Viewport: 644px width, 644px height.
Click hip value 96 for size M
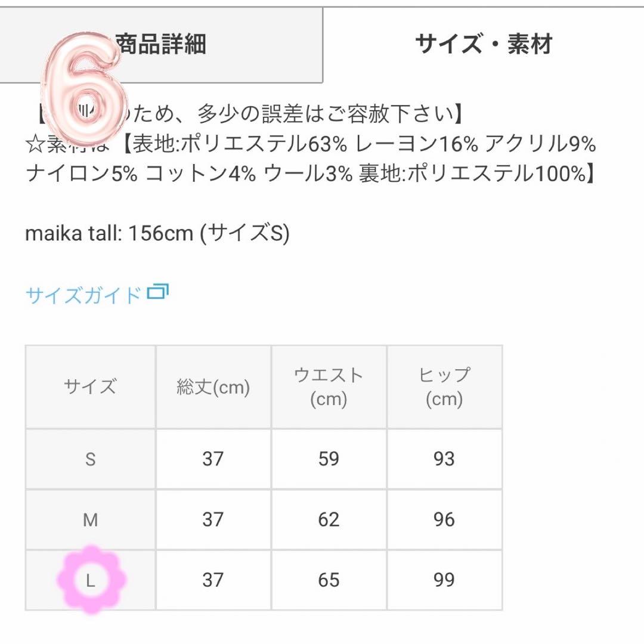pos(444,520)
